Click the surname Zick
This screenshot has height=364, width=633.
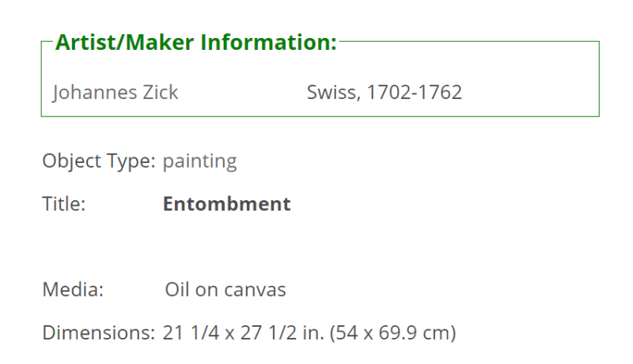[161, 93]
